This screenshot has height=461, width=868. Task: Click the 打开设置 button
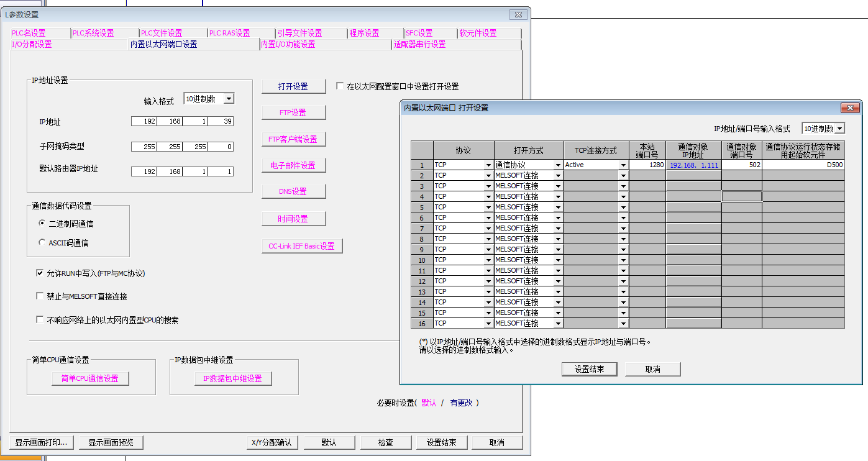pyautogui.click(x=293, y=86)
